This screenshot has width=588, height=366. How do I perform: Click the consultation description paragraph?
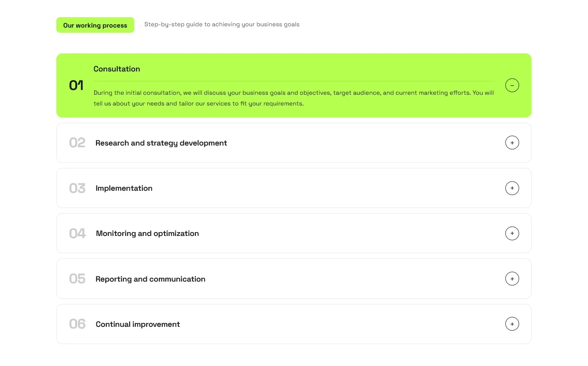tap(294, 98)
